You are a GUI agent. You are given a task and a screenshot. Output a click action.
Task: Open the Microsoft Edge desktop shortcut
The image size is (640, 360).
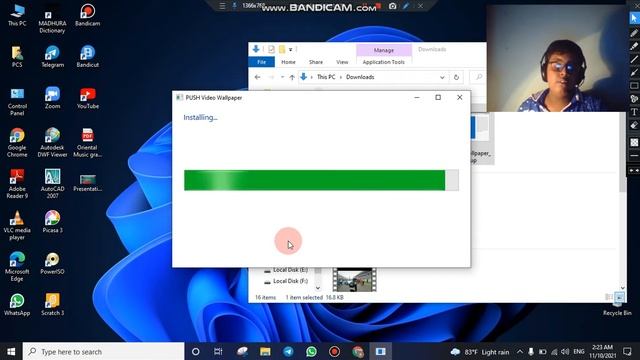pyautogui.click(x=17, y=267)
